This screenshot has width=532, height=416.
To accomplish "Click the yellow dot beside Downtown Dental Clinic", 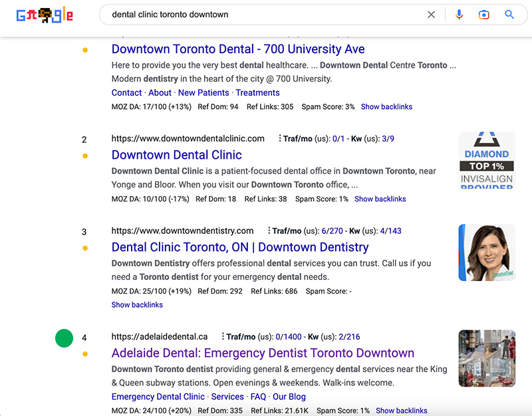I will pos(85,156).
